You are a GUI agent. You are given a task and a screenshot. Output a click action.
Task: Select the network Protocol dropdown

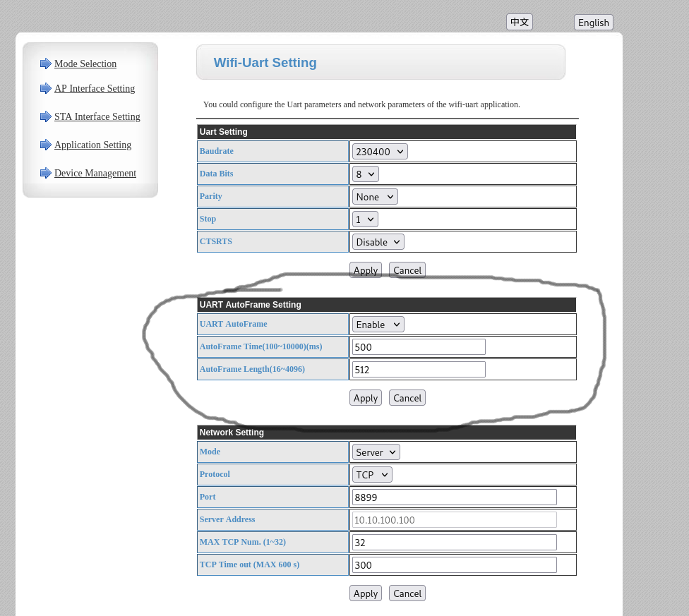(372, 475)
